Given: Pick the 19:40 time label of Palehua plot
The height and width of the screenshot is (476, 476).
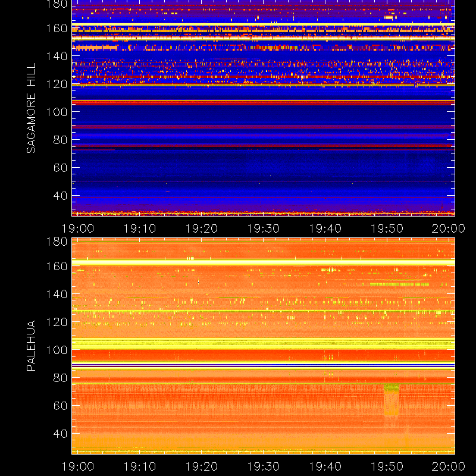Looking at the screenshot, I should click(x=325, y=466).
